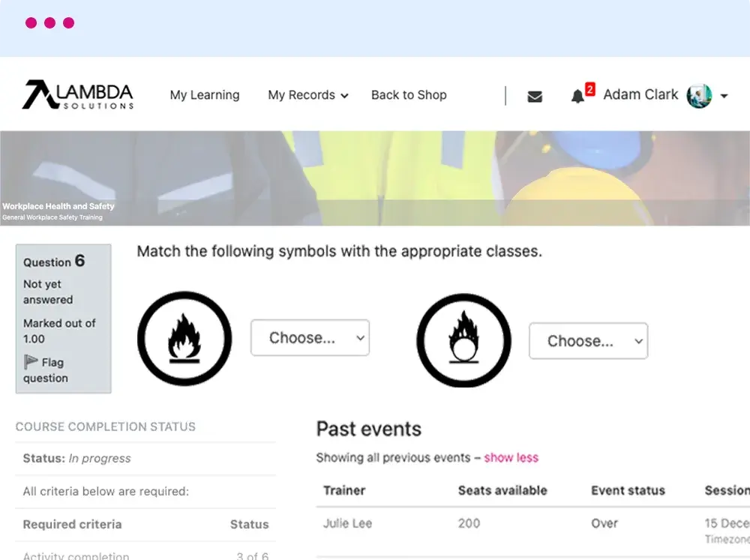Screen dimensions: 750x560
Task: Select the Seats available column header
Action: coord(502,491)
